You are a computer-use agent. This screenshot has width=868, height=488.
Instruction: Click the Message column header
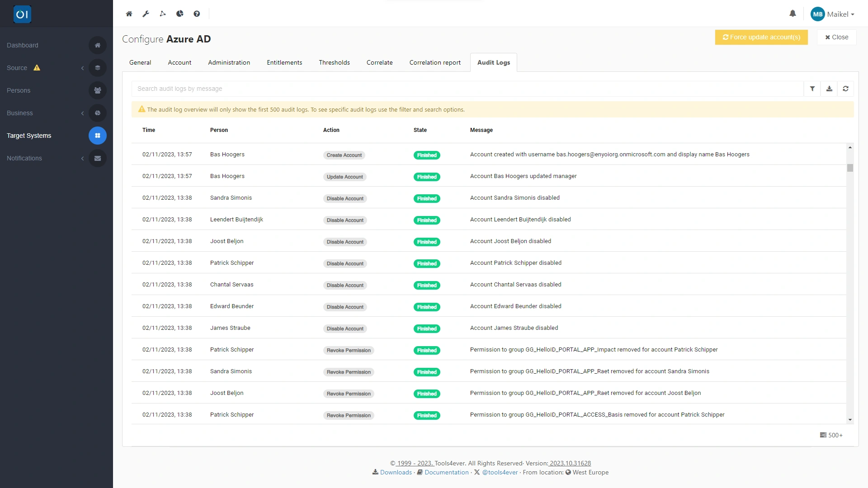(481, 130)
